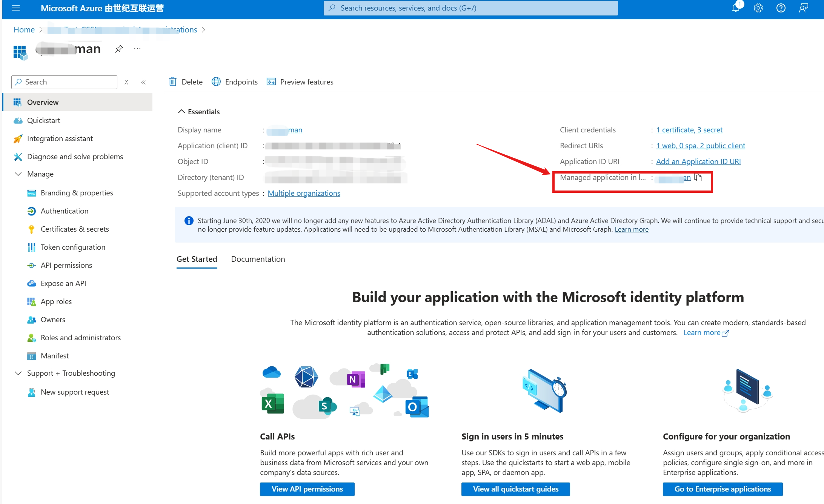The height and width of the screenshot is (504, 824).
Task: Copy the managed application name
Action: click(x=698, y=177)
